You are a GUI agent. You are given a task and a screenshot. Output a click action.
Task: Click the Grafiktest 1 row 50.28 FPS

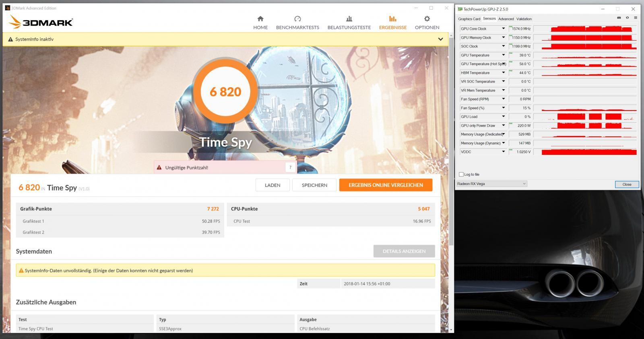(x=120, y=221)
